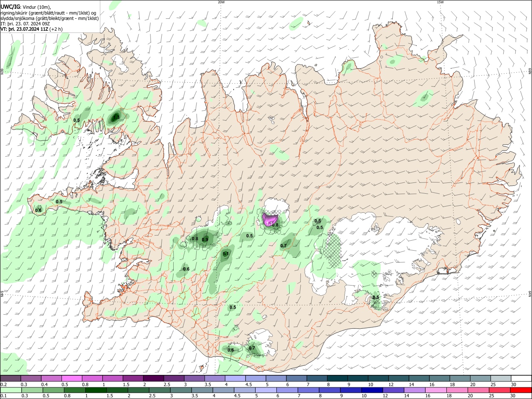Viewport: 532px width, 399px height.
Task: Click the '64N' latitude label at right edge
Action: 530,294
